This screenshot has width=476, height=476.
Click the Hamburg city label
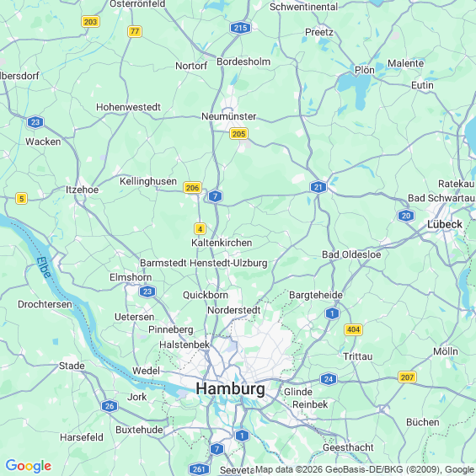pyautogui.click(x=230, y=389)
